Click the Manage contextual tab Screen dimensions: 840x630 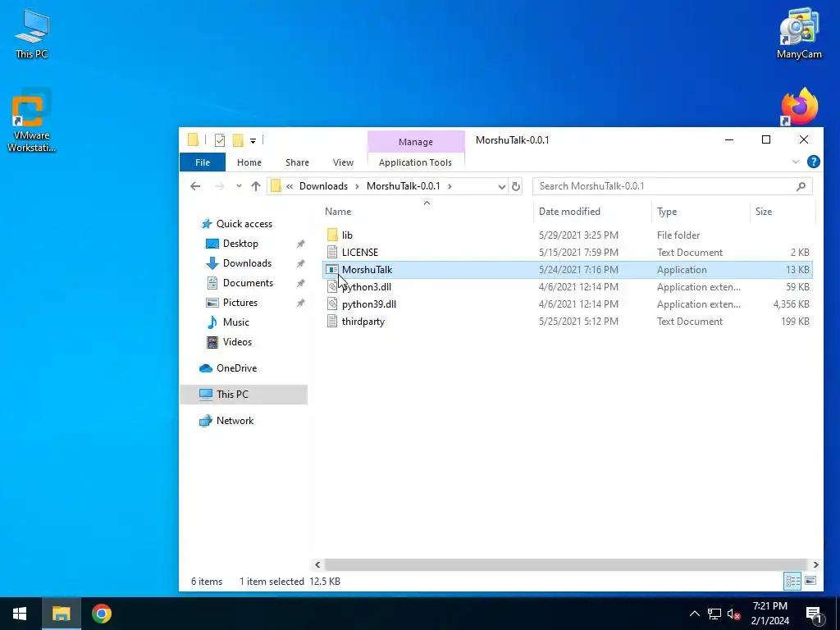coord(416,142)
